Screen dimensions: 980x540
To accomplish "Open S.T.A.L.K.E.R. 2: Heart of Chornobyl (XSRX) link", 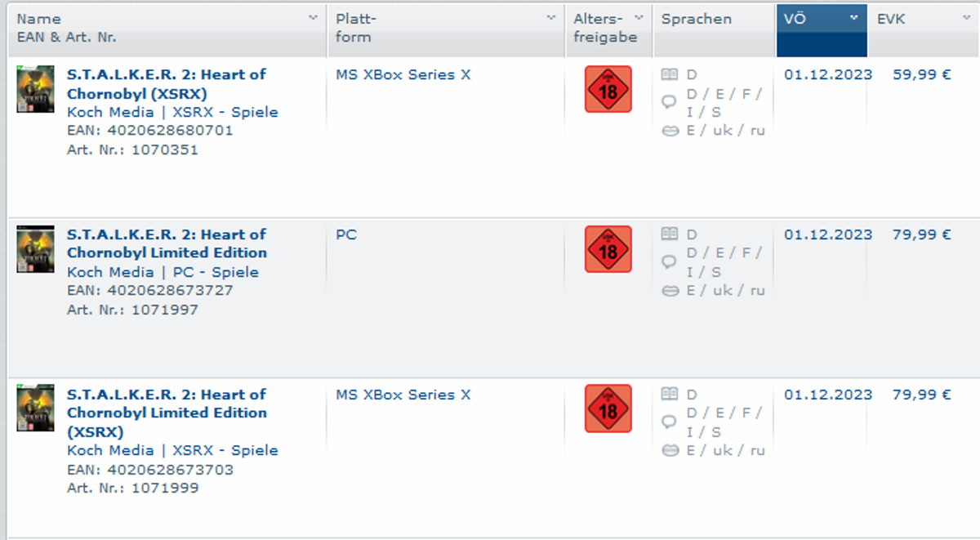I will (x=166, y=83).
